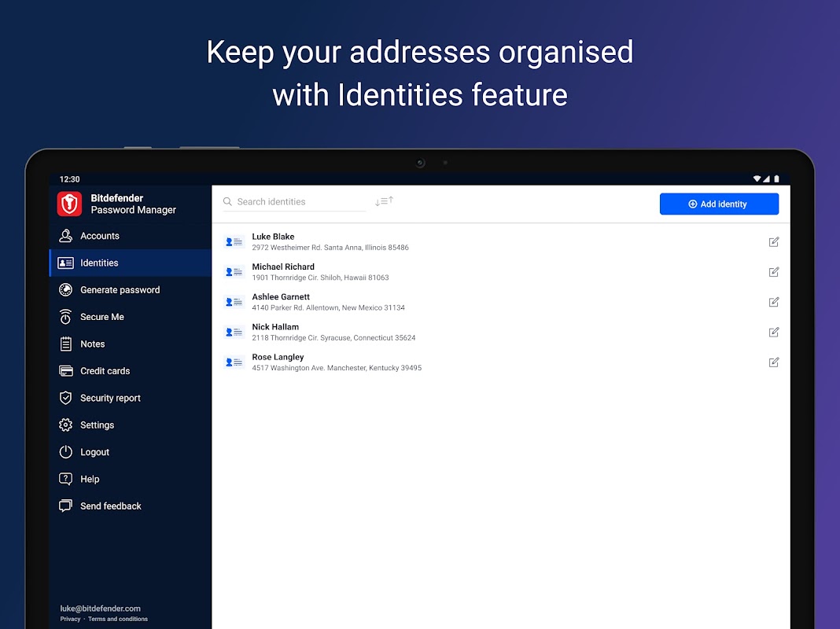The height and width of the screenshot is (629, 840).
Task: Click the Search identities field
Action: click(x=294, y=202)
